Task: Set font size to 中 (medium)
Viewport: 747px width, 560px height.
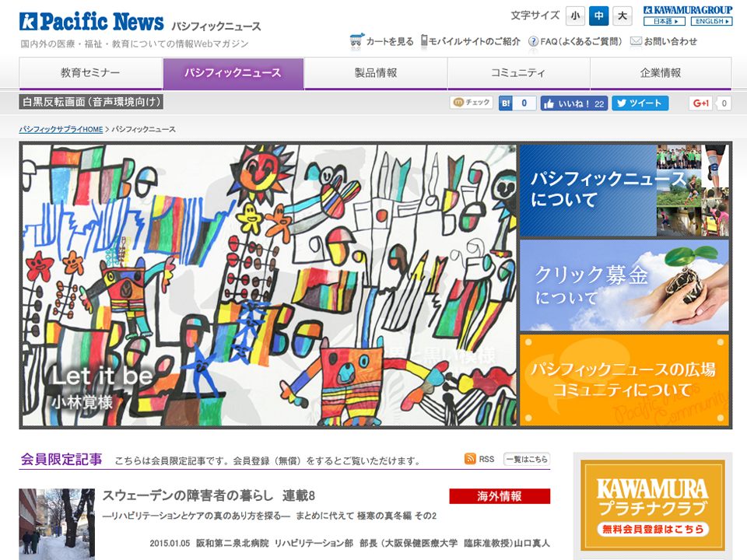Action: [598, 16]
